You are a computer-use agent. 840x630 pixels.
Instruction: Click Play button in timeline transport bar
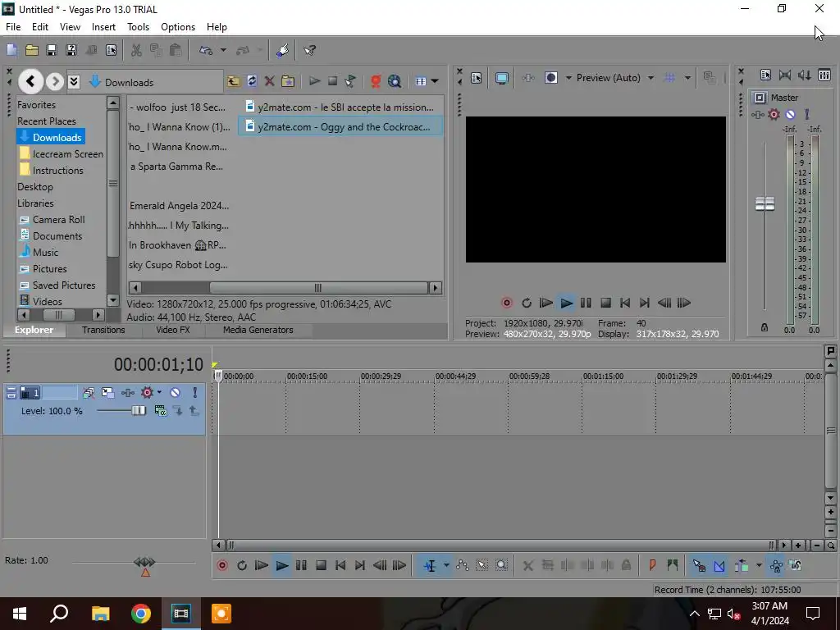click(281, 566)
